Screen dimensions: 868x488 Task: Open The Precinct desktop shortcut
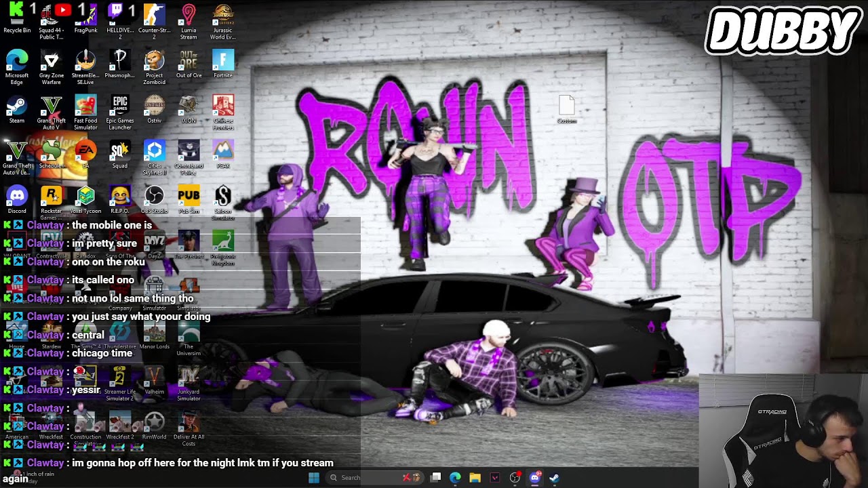click(x=189, y=245)
